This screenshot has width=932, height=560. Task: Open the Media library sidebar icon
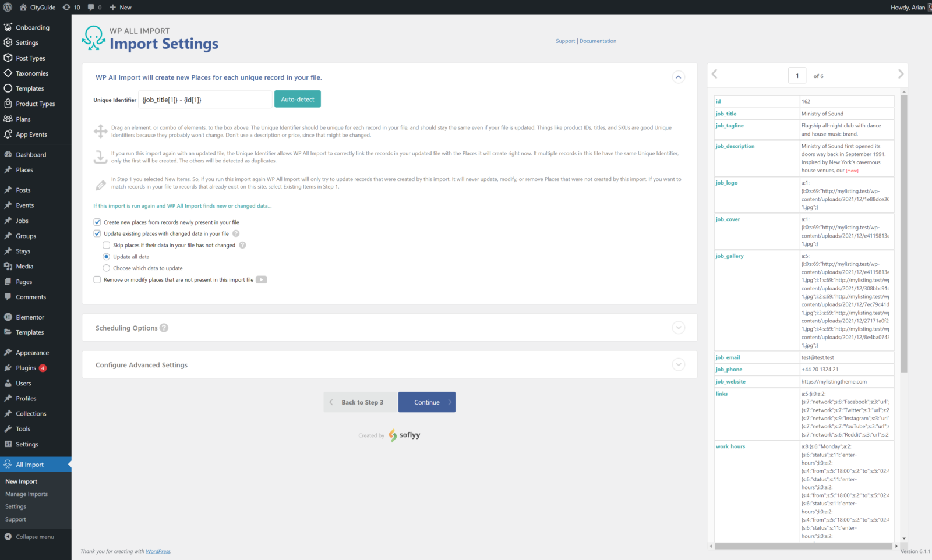(8, 266)
